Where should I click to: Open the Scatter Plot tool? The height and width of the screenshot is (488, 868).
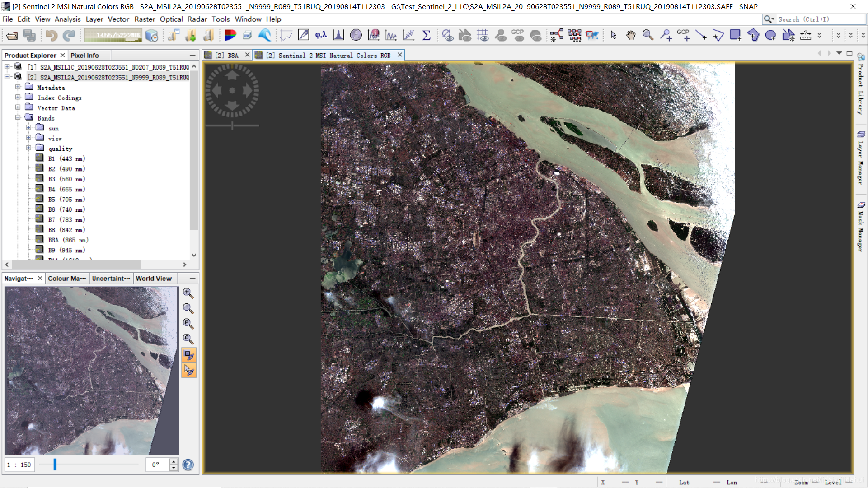pos(408,35)
